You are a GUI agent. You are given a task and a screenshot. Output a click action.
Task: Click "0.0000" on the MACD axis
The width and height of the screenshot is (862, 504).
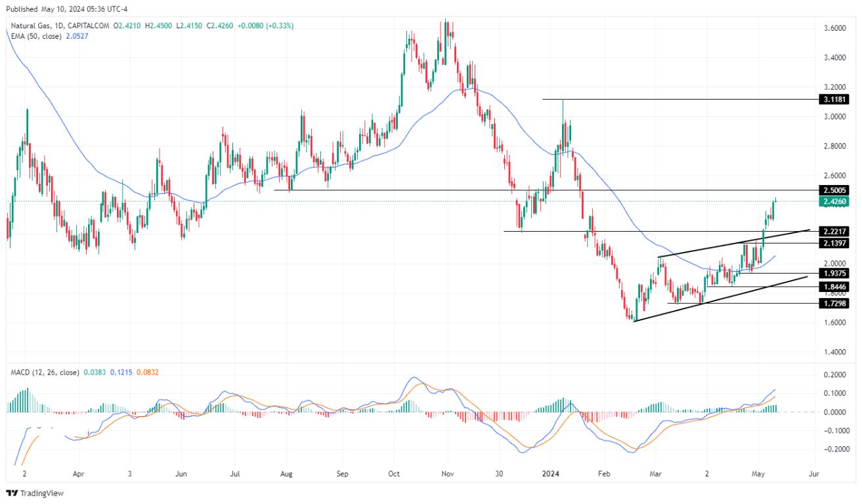tap(835, 412)
